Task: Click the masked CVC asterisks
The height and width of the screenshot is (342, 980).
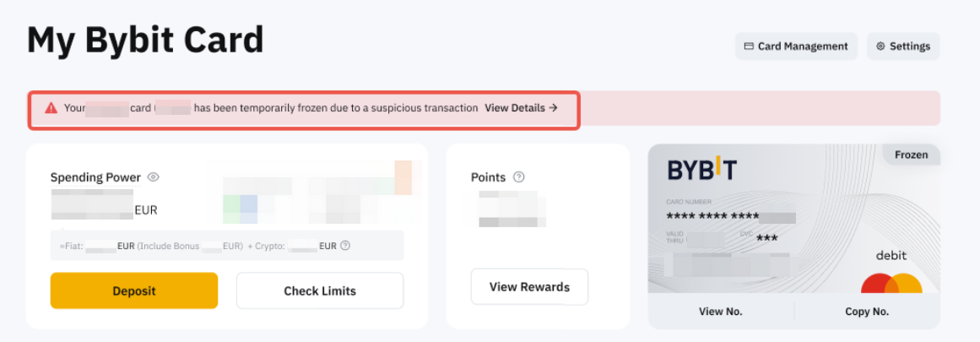Action: click(766, 238)
